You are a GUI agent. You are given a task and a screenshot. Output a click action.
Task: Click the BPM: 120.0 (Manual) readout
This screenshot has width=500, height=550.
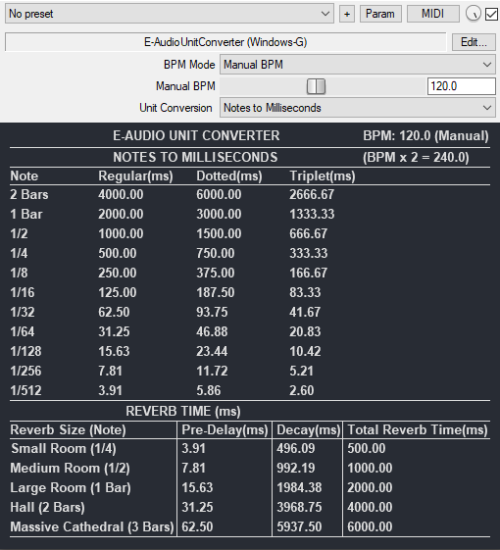[x=426, y=136]
